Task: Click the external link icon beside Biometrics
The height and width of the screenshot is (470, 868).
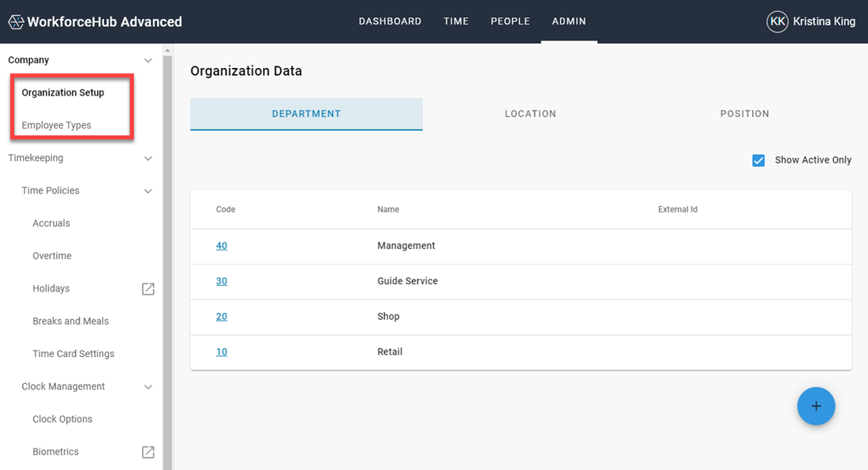Action: click(x=148, y=452)
